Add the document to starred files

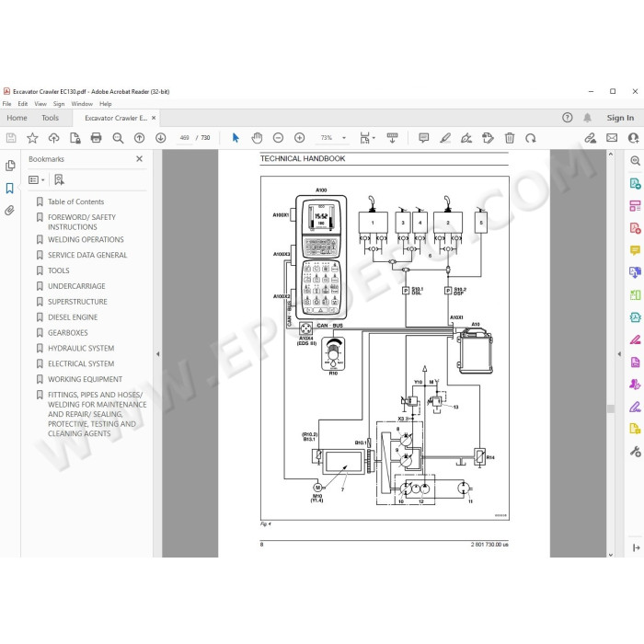click(32, 138)
